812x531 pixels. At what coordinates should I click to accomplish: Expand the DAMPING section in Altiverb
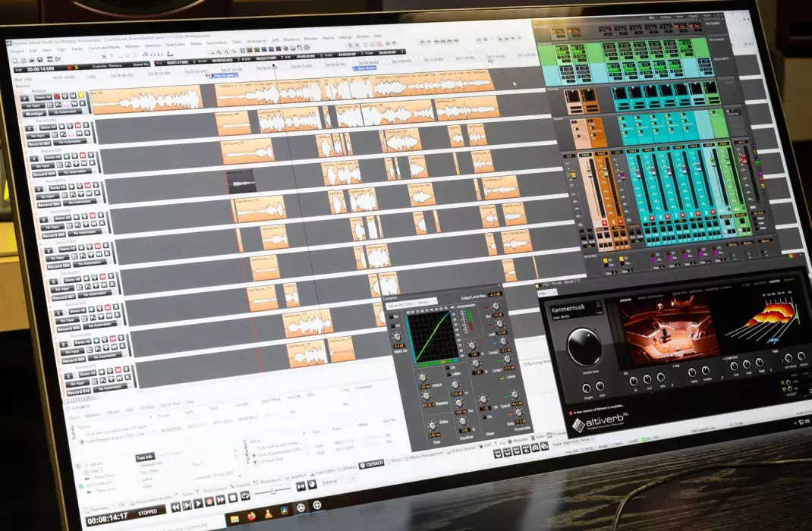click(730, 357)
